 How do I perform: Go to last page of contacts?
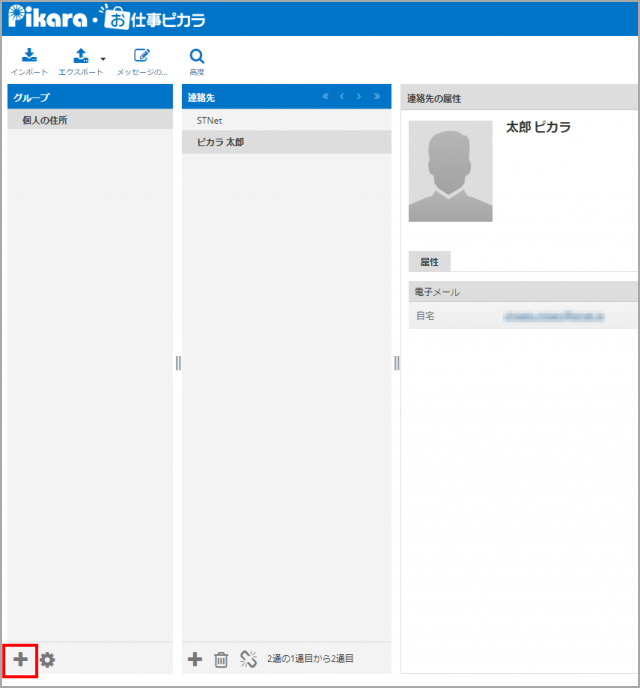(x=376, y=97)
